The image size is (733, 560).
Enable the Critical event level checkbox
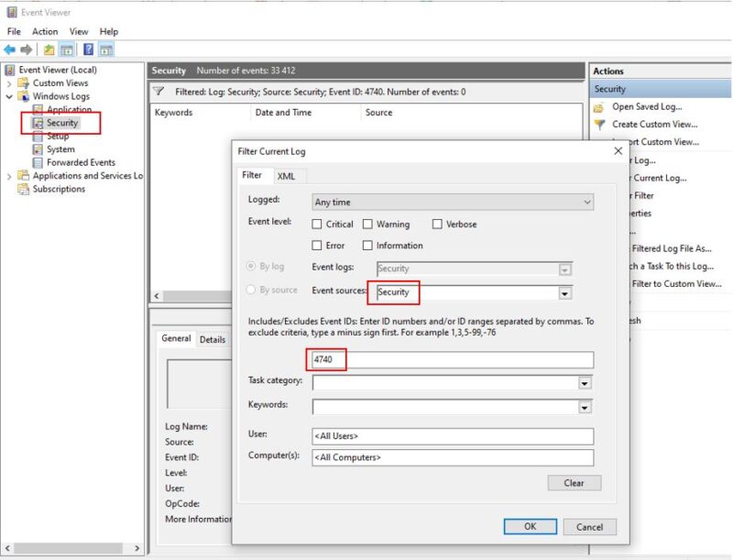click(x=318, y=224)
